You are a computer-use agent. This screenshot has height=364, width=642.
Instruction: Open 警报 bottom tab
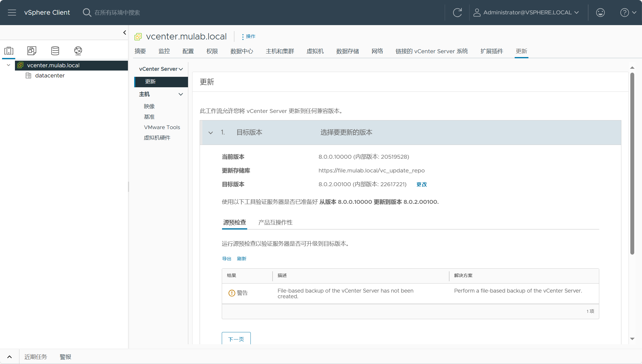65,357
